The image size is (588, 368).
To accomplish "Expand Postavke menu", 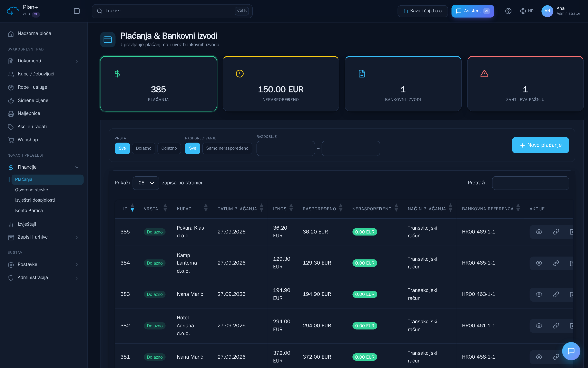I will (44, 265).
